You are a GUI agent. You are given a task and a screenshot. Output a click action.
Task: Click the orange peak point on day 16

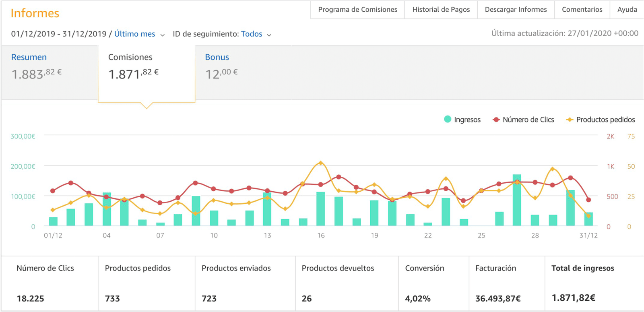[321, 163]
